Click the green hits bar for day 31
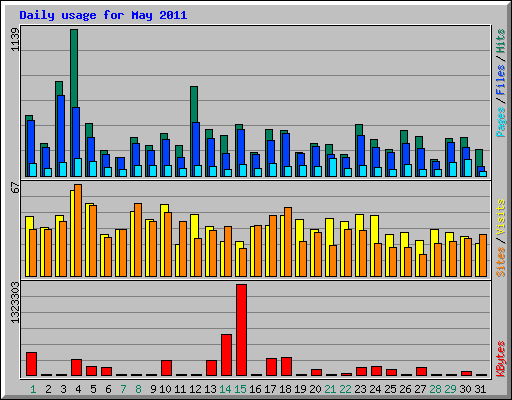512x400 pixels. [479, 158]
